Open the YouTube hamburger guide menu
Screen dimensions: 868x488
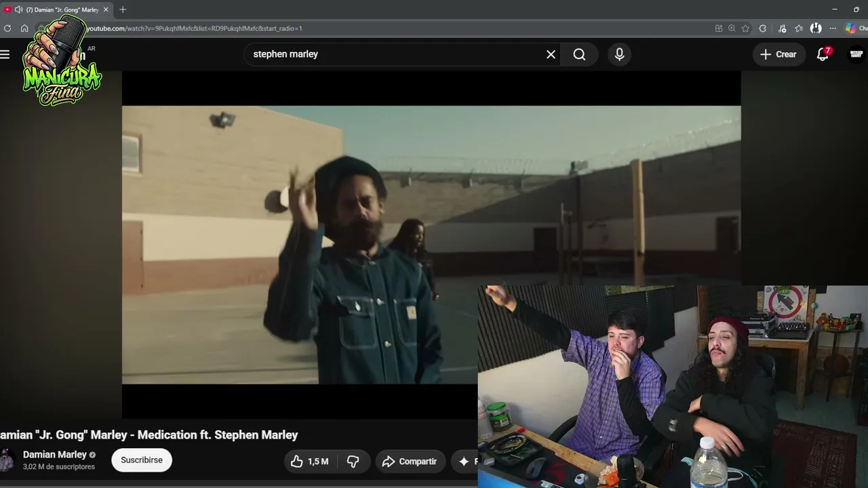tap(5, 54)
